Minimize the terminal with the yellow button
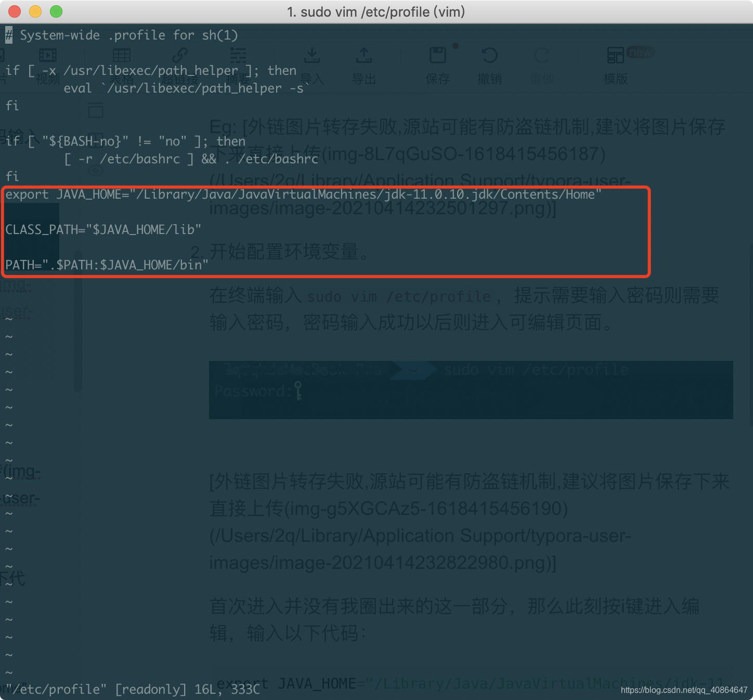 point(35,11)
